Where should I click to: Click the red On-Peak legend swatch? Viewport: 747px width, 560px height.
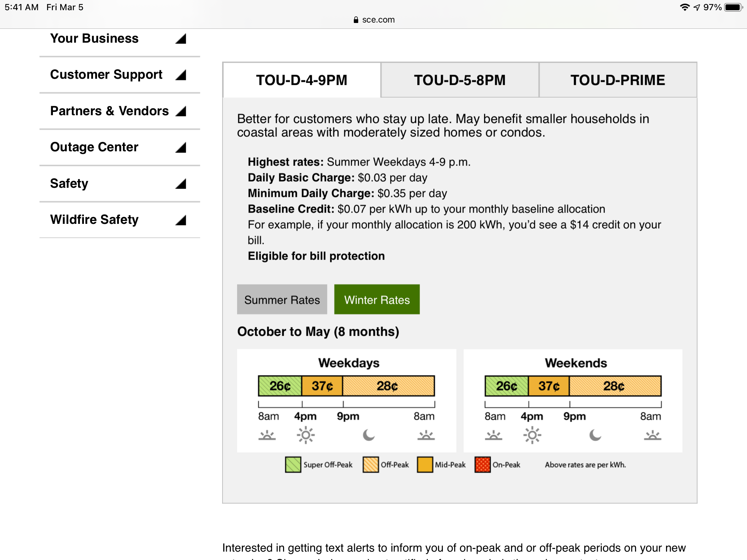(483, 465)
